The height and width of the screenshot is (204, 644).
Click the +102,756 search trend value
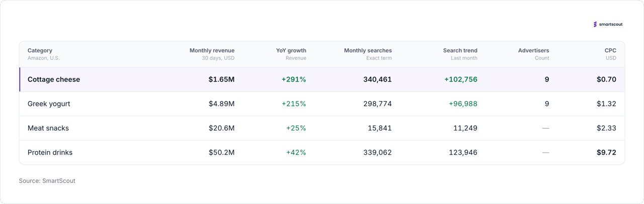coord(461,80)
